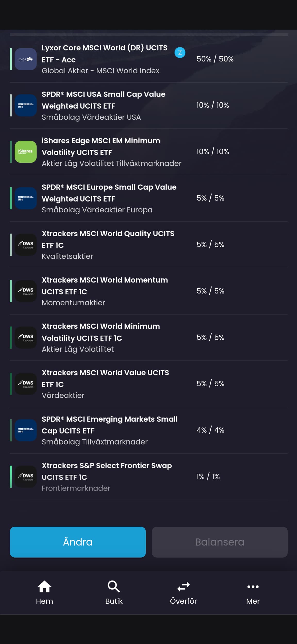Select Xtrackers MSCI World Value ETF title
This screenshot has width=297, height=644.
[x=105, y=378]
